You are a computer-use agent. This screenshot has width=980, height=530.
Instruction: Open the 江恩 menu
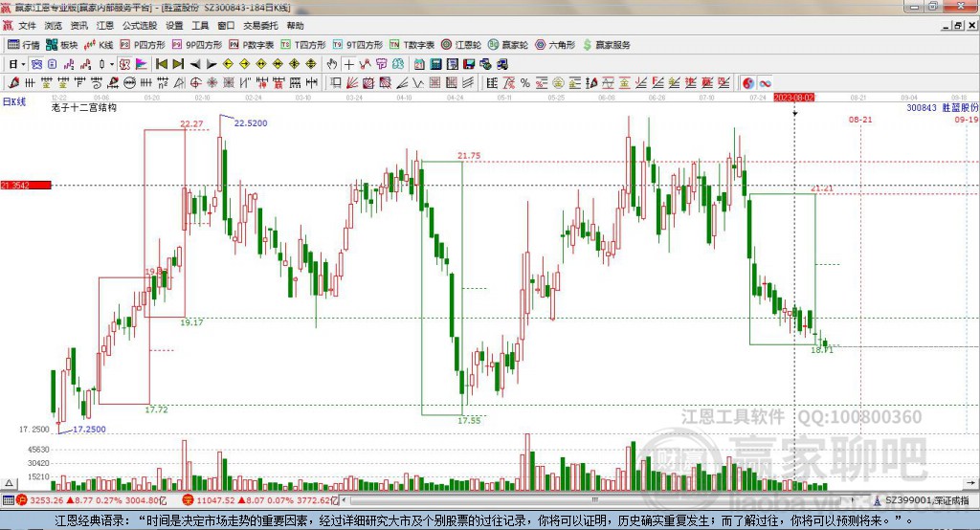click(105, 26)
